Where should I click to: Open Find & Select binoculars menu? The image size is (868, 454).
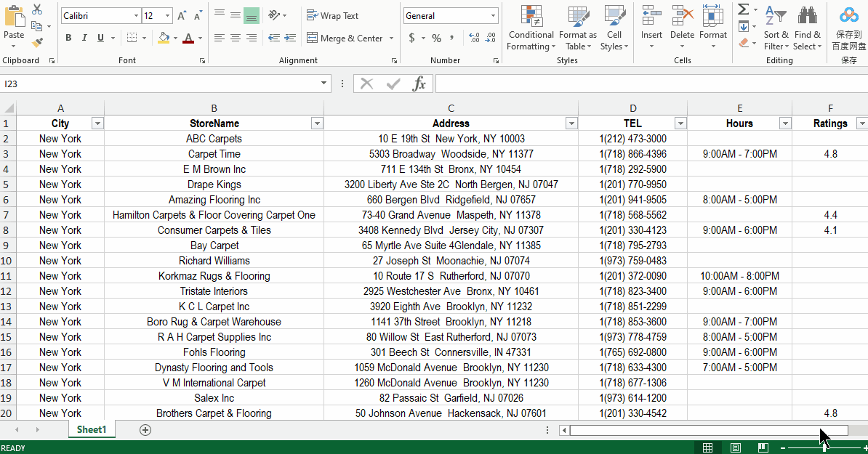click(x=808, y=28)
